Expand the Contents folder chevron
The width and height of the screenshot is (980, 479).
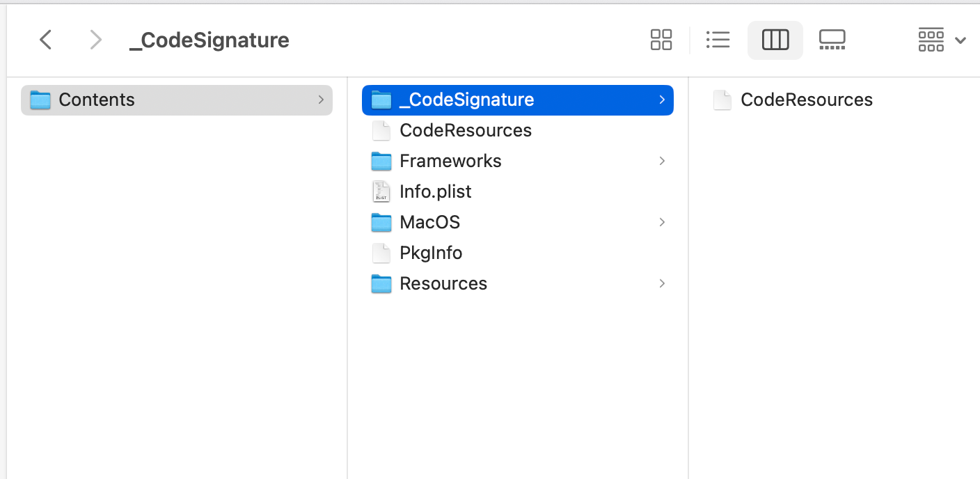[x=321, y=100]
